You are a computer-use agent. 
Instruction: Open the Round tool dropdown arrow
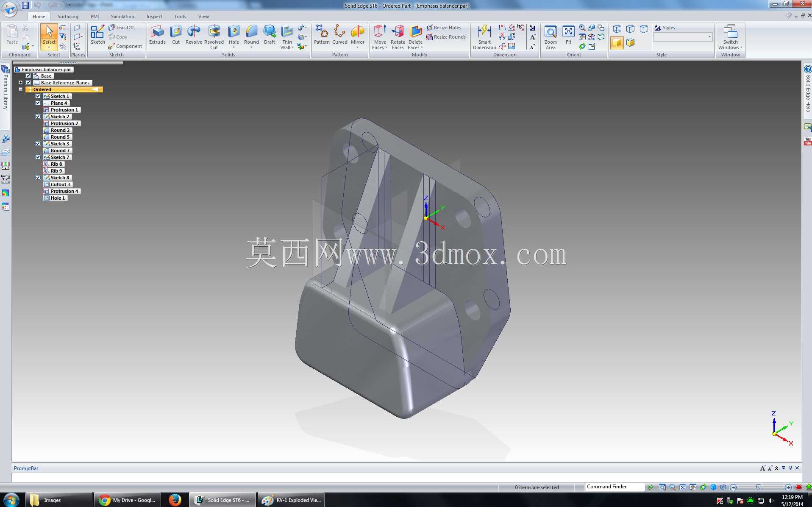[x=251, y=47]
